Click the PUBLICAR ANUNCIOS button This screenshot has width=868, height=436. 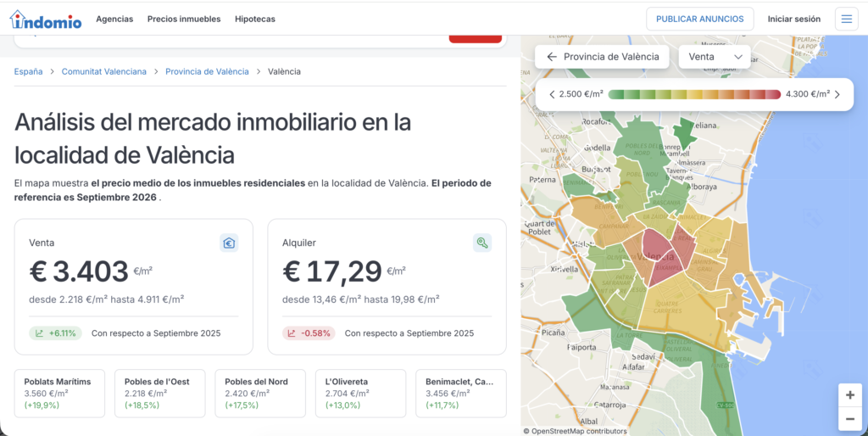(x=699, y=19)
